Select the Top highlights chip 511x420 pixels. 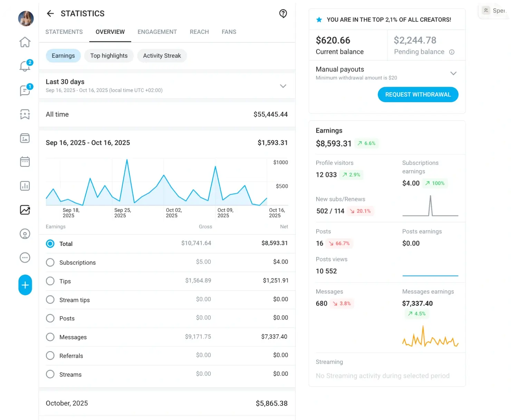[109, 56]
